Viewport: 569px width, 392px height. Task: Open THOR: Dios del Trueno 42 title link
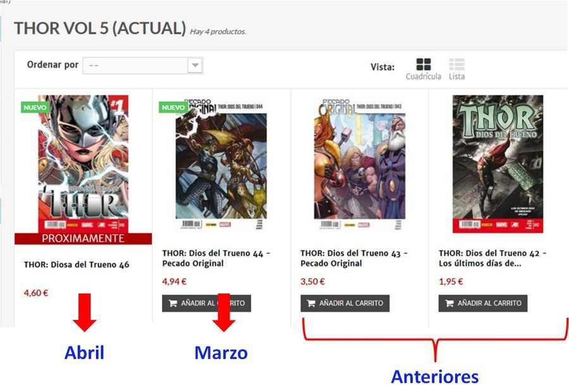point(493,258)
